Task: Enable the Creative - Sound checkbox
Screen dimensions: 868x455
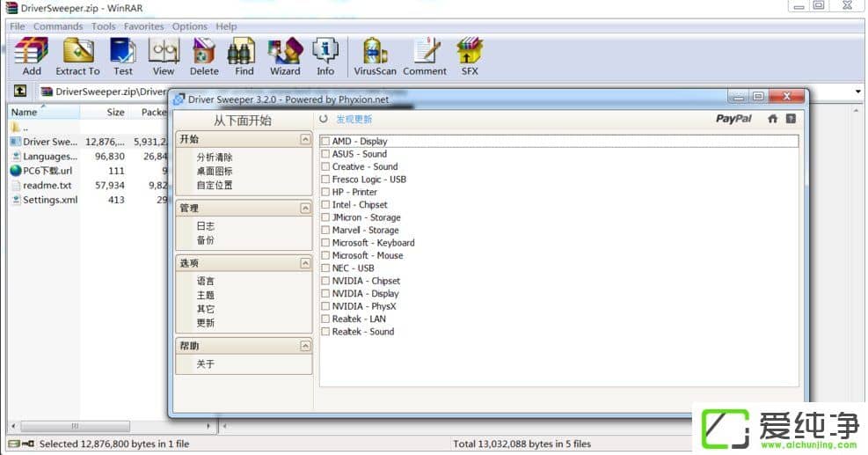Action: tap(325, 167)
